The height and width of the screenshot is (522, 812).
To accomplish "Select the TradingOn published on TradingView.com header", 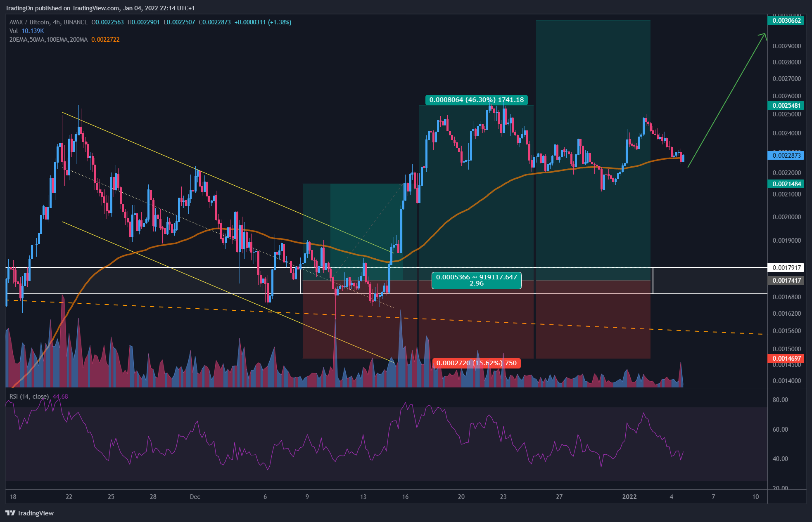I will tap(100, 8).
